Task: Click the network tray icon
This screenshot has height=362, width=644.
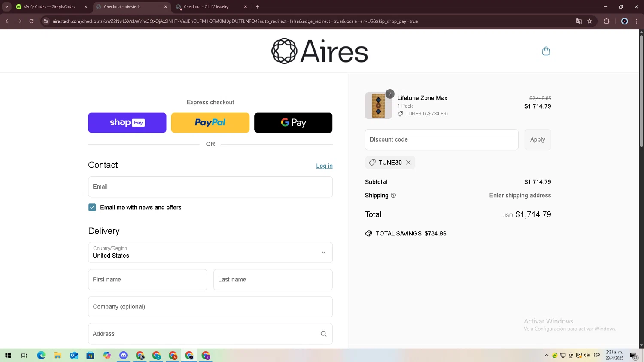Action: click(x=563, y=356)
